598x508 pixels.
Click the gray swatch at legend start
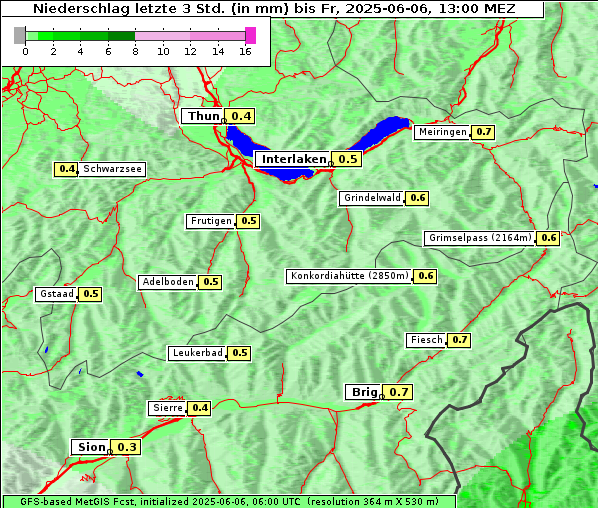[19, 35]
